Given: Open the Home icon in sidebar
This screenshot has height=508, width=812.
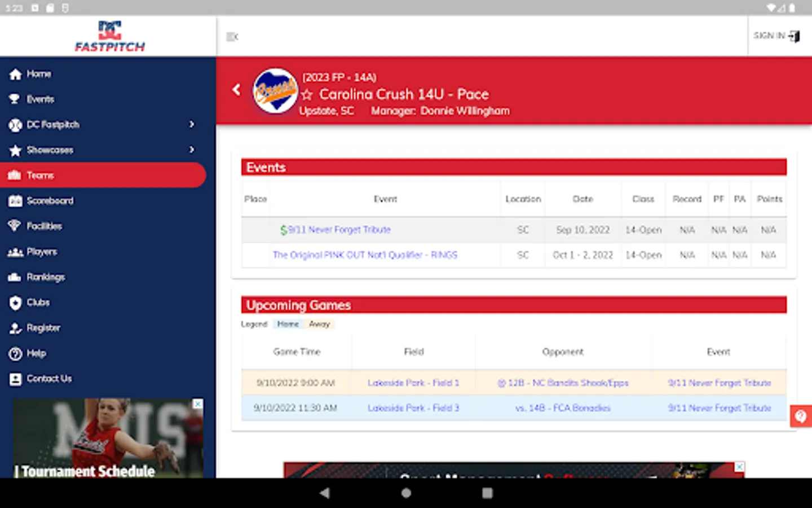Looking at the screenshot, I should click(x=15, y=74).
